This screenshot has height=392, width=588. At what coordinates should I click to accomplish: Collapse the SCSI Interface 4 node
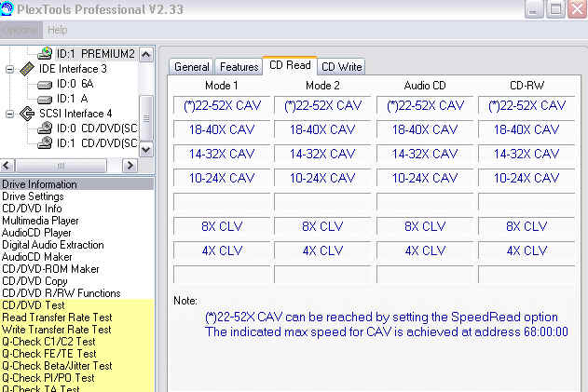click(10, 114)
